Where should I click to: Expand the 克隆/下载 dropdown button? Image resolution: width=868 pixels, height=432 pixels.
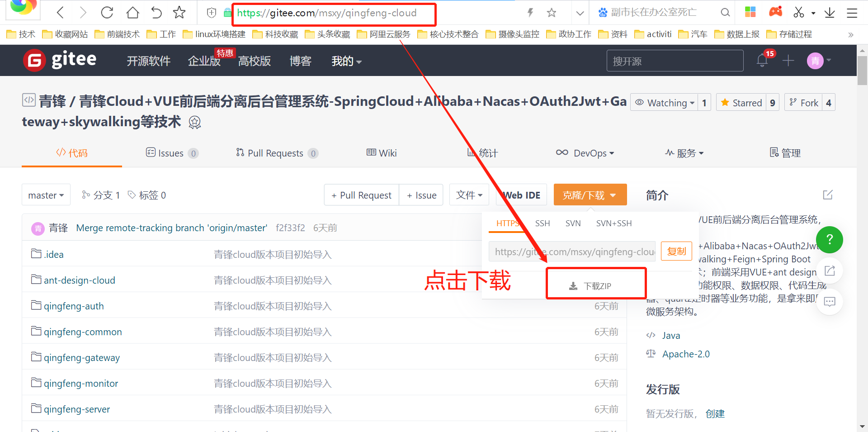590,195
